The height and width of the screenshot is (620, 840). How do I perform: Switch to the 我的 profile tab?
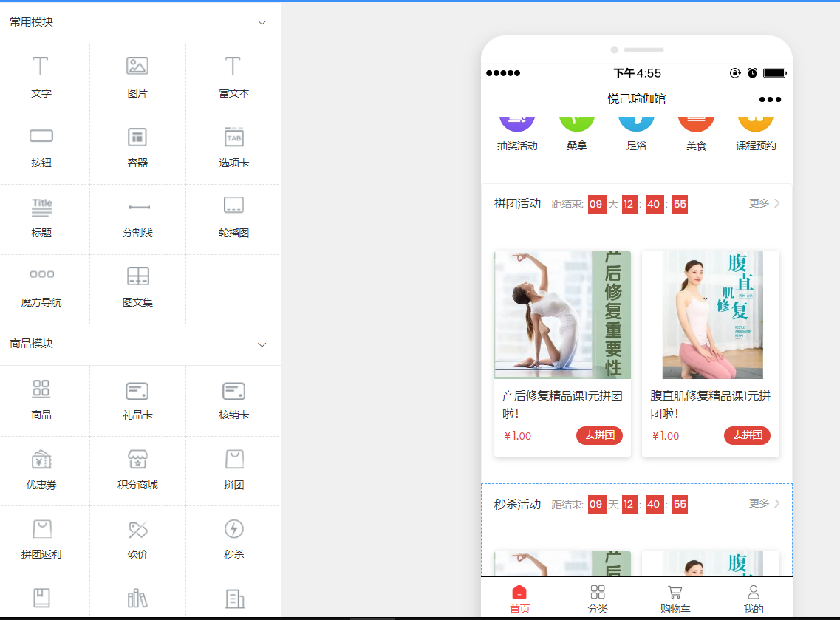pos(754,599)
